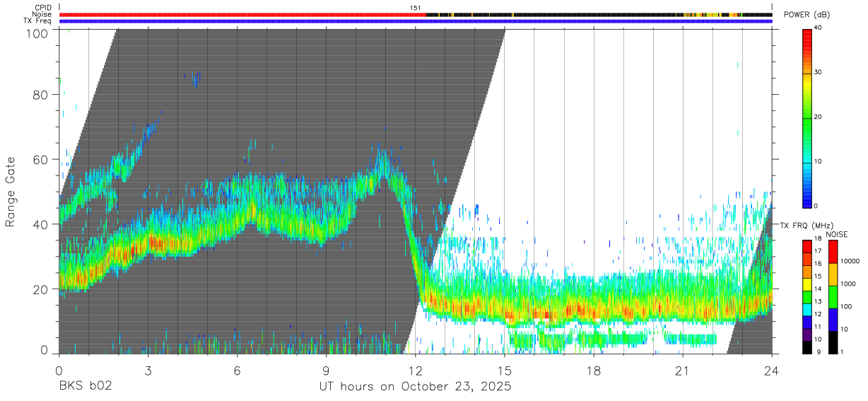Click the BKS b02 radar label

click(x=85, y=388)
